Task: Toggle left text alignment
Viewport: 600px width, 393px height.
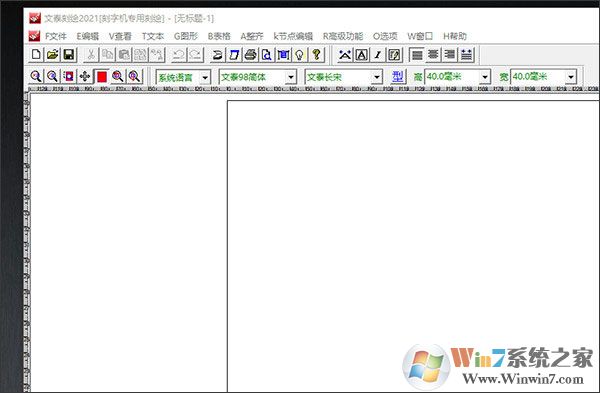Action: 417,55
